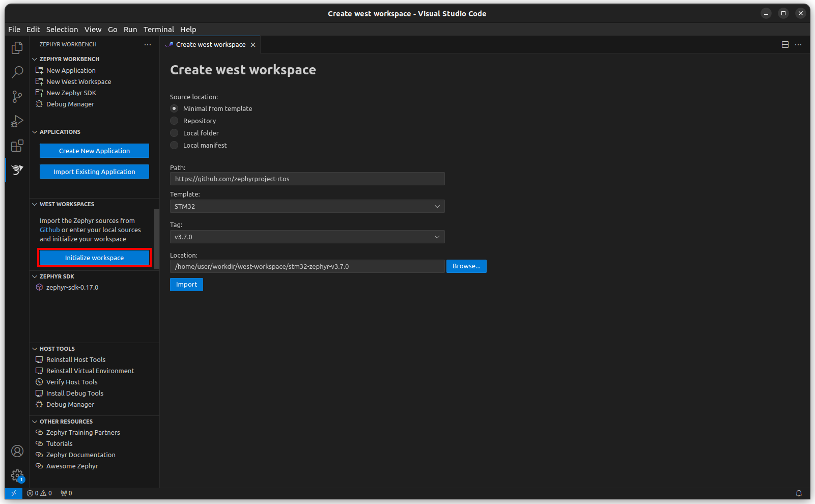This screenshot has width=815, height=504.
Task: Select the Repository source location option
Action: tap(174, 121)
